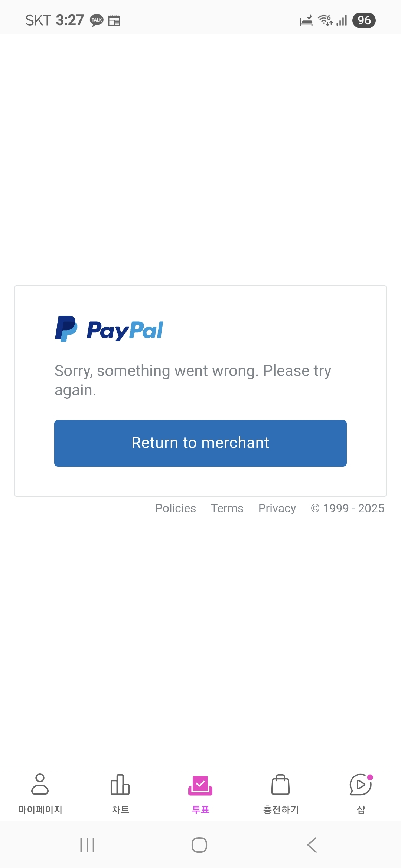Tap the calendar notification icon in status bar
401x868 pixels.
114,20
